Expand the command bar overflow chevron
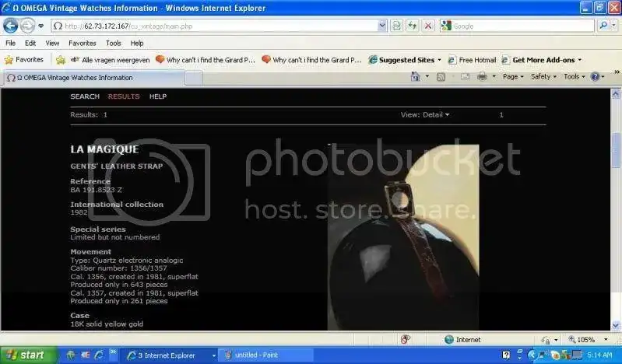Image resolution: width=622 pixels, height=364 pixels. click(x=617, y=72)
